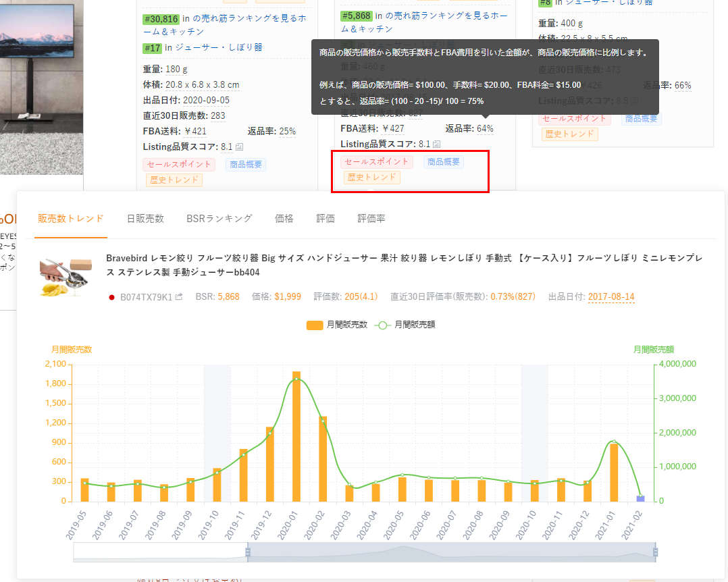Viewport: 728px width, 582px height.
Task: Click the BSR 5,868 value in trend panel
Action: point(228,296)
